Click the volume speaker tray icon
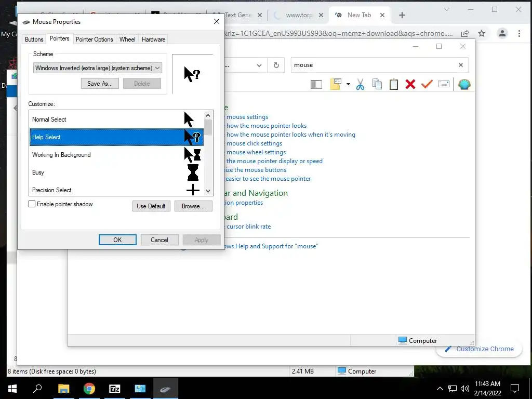 pos(465,389)
